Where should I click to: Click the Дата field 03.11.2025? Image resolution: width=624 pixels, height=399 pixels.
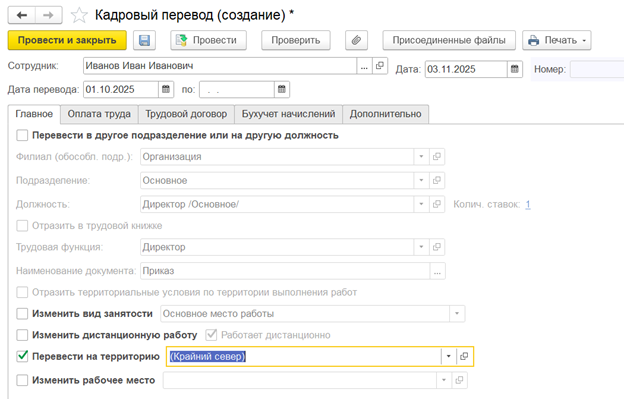pos(466,69)
